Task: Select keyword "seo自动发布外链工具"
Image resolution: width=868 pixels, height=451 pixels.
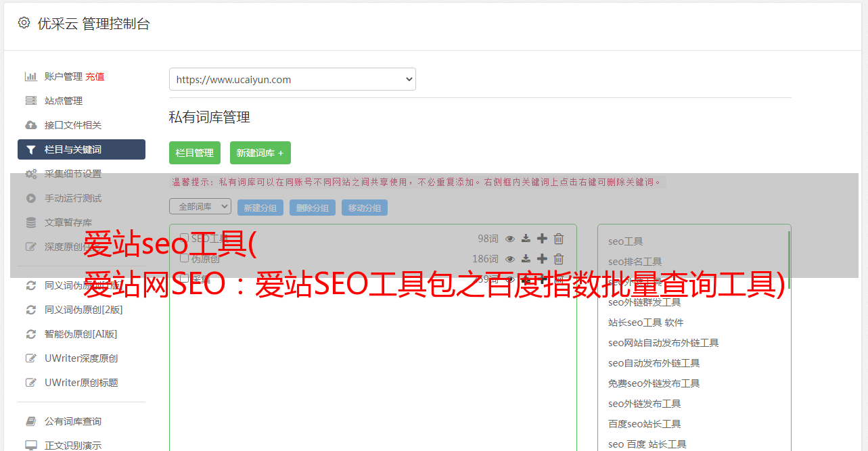Action: (x=654, y=363)
